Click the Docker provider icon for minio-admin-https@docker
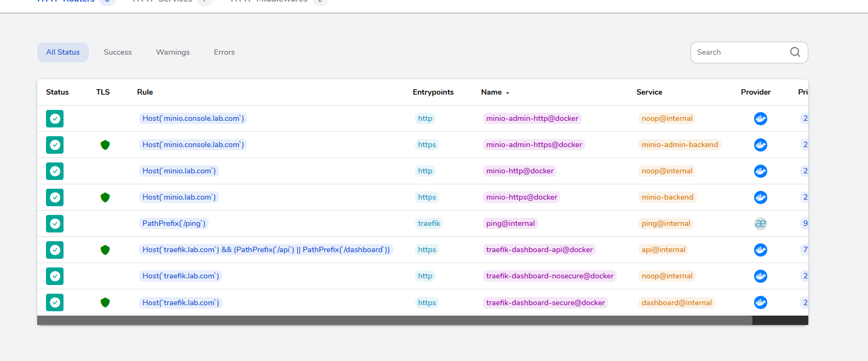 [761, 145]
